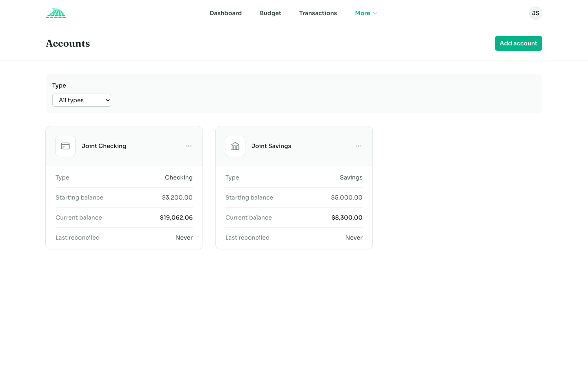The height and width of the screenshot is (368, 588).
Task: Click the Savings type value
Action: pyautogui.click(x=351, y=177)
